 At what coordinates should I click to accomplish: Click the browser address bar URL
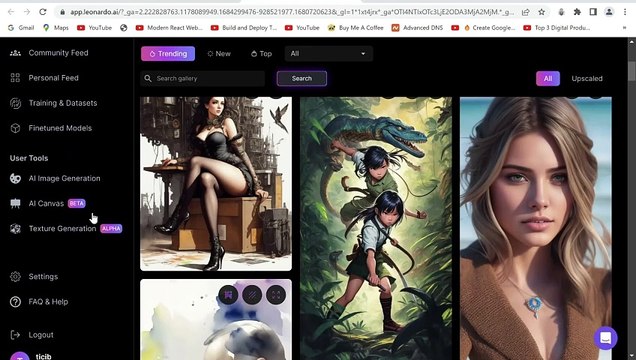click(x=292, y=12)
